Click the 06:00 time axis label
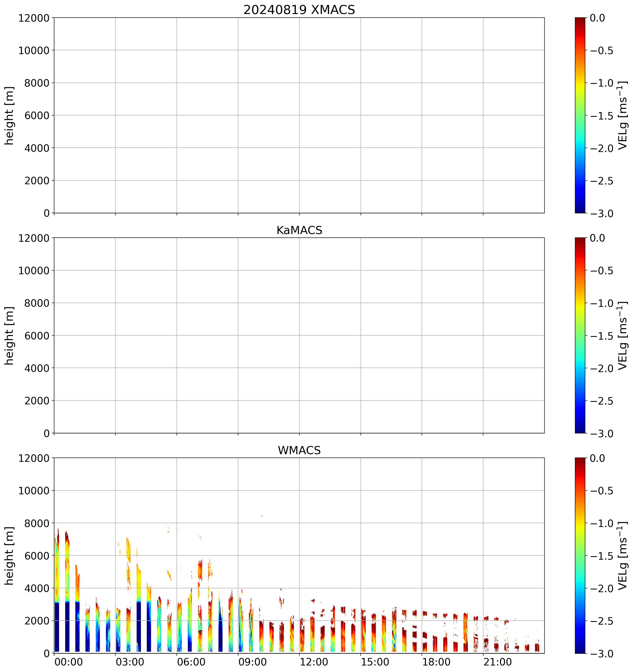The height and width of the screenshot is (672, 634). pyautogui.click(x=191, y=662)
